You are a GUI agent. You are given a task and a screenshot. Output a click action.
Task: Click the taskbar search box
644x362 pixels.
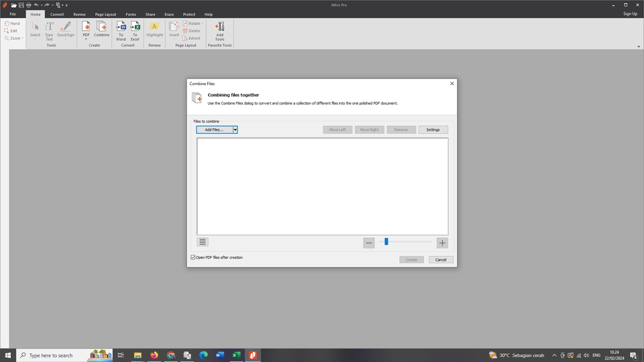(64, 355)
